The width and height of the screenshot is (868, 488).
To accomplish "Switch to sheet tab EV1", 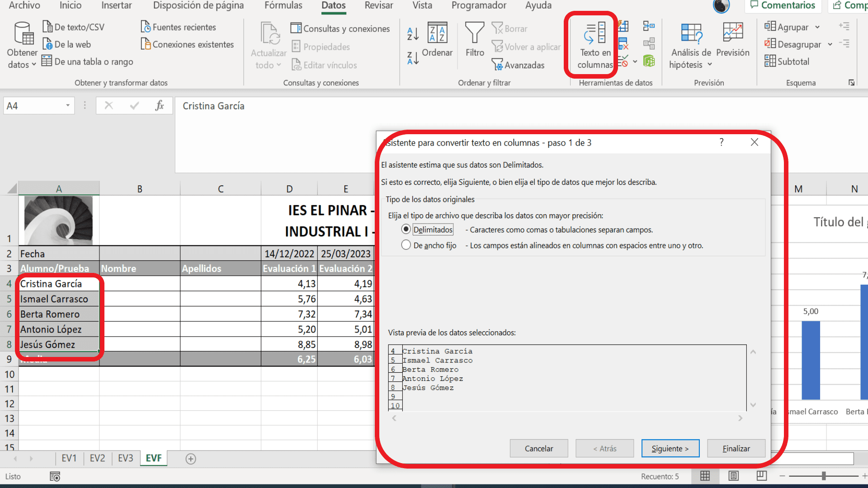I will (69, 458).
